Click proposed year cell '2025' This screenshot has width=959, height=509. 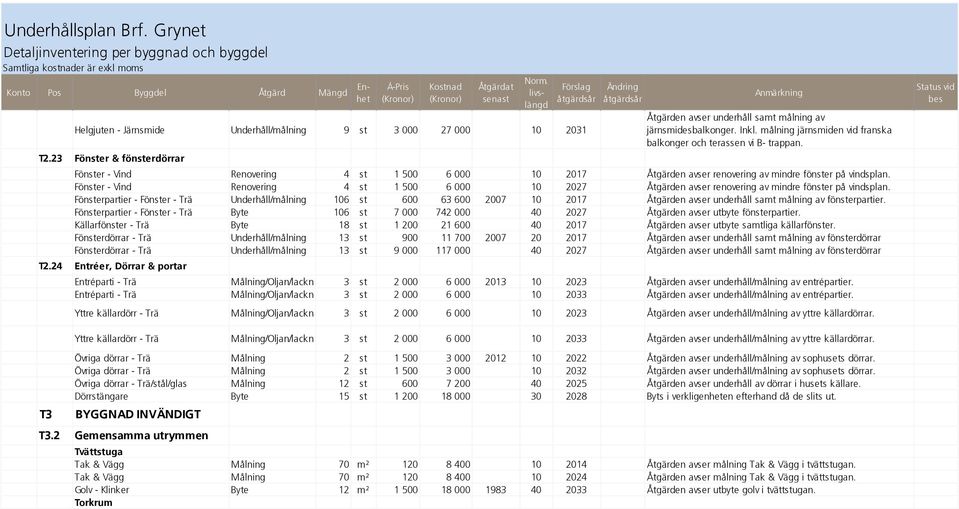point(576,384)
